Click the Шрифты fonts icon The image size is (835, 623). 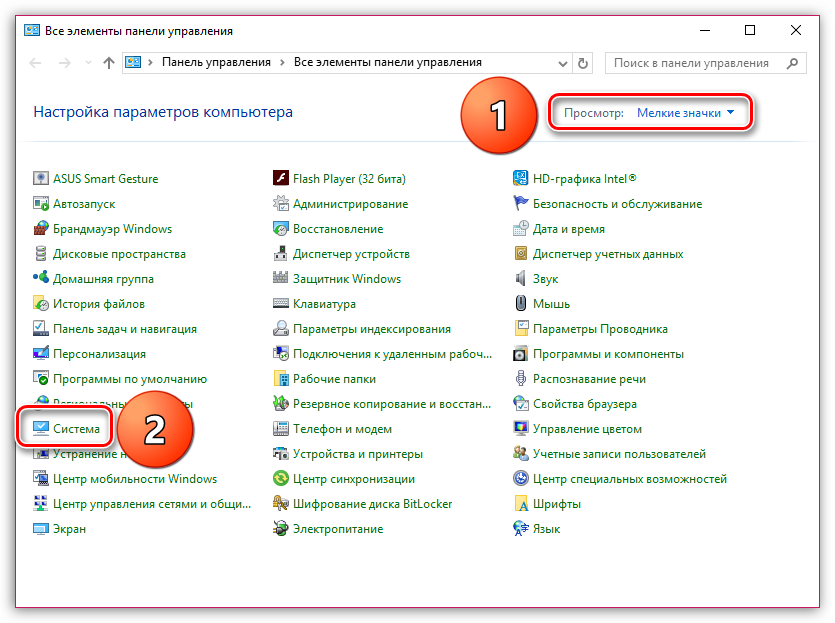(x=521, y=504)
